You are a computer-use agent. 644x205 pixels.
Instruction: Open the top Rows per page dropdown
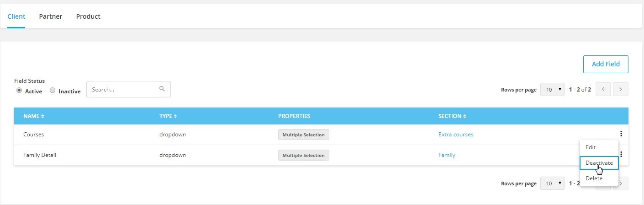click(x=553, y=89)
